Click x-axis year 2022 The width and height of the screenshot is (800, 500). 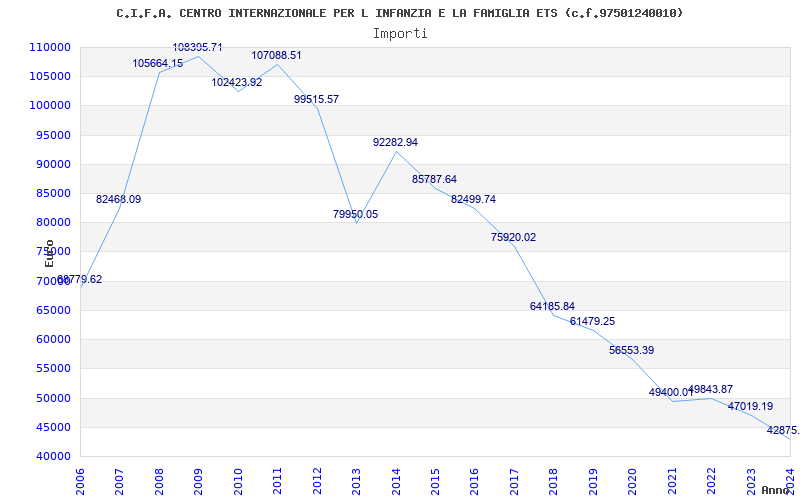pos(711,482)
